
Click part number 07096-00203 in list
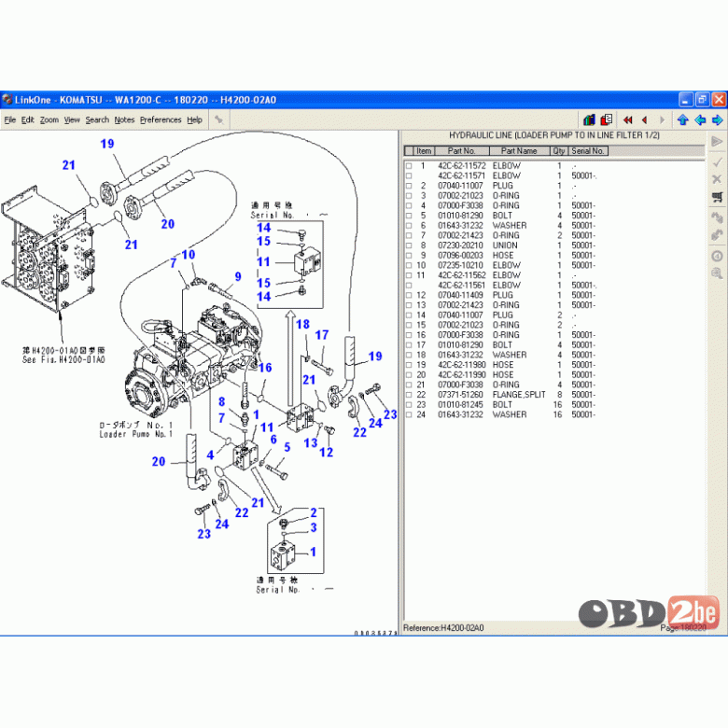coord(460,256)
